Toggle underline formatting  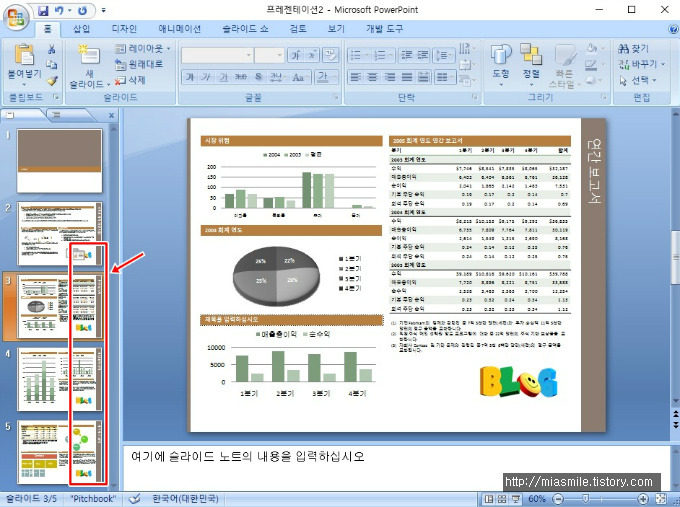point(223,77)
